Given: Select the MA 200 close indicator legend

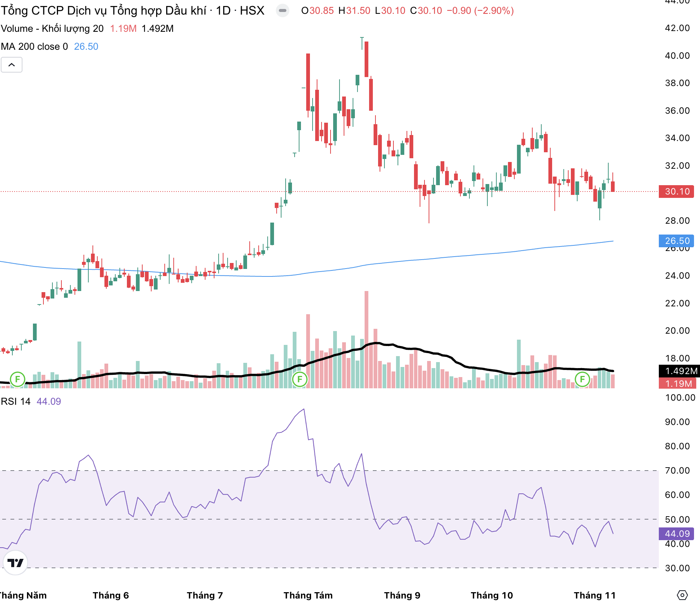Looking at the screenshot, I should tap(34, 46).
